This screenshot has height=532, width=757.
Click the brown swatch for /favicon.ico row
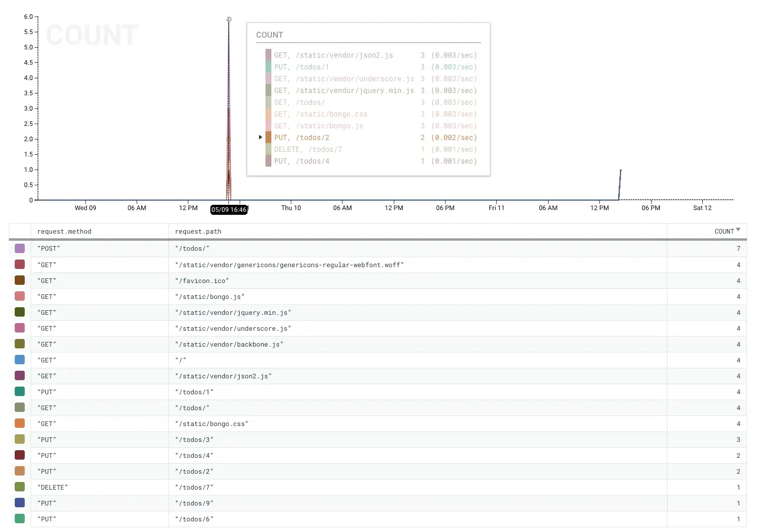pos(19,280)
